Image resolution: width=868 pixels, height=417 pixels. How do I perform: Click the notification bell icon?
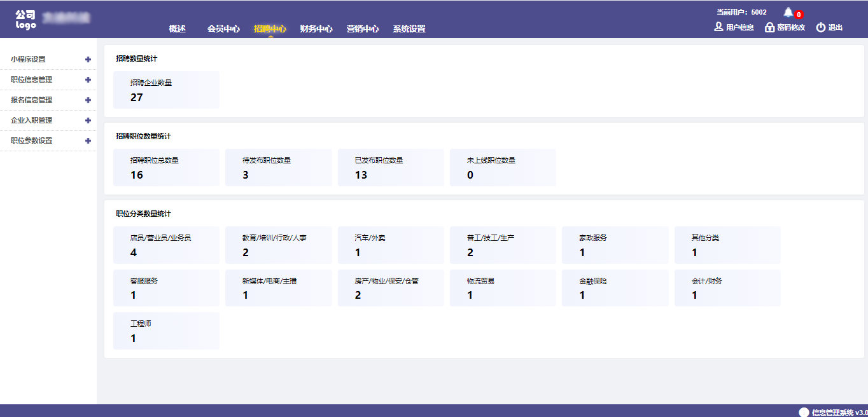click(x=788, y=12)
